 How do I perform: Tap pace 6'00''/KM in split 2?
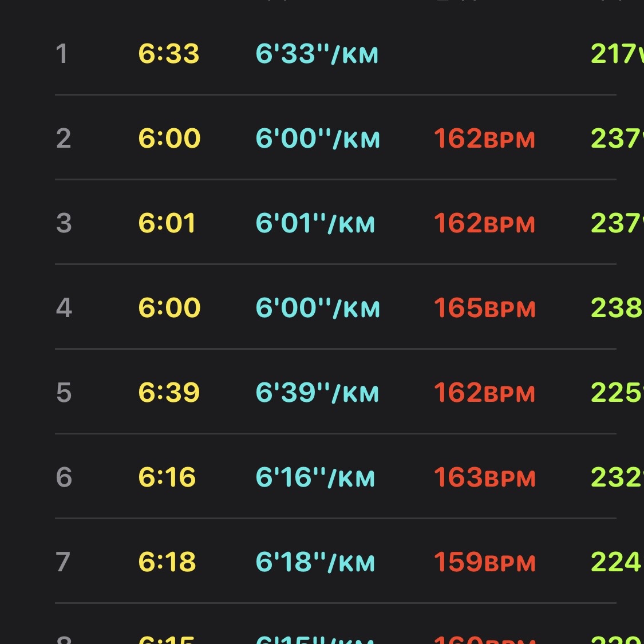click(x=318, y=138)
